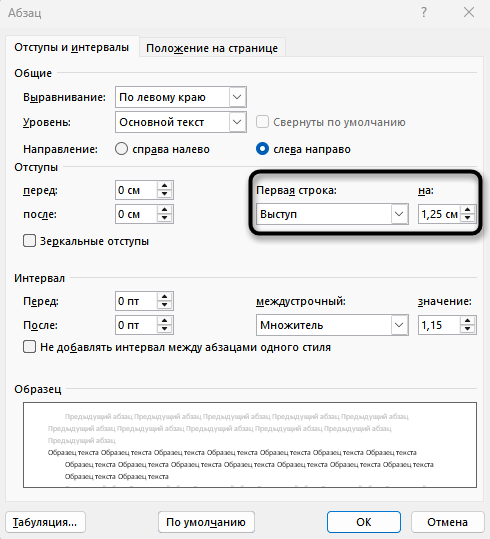Screen dimensions: 490x539
Task: Click the Отмена button
Action: tap(447, 522)
